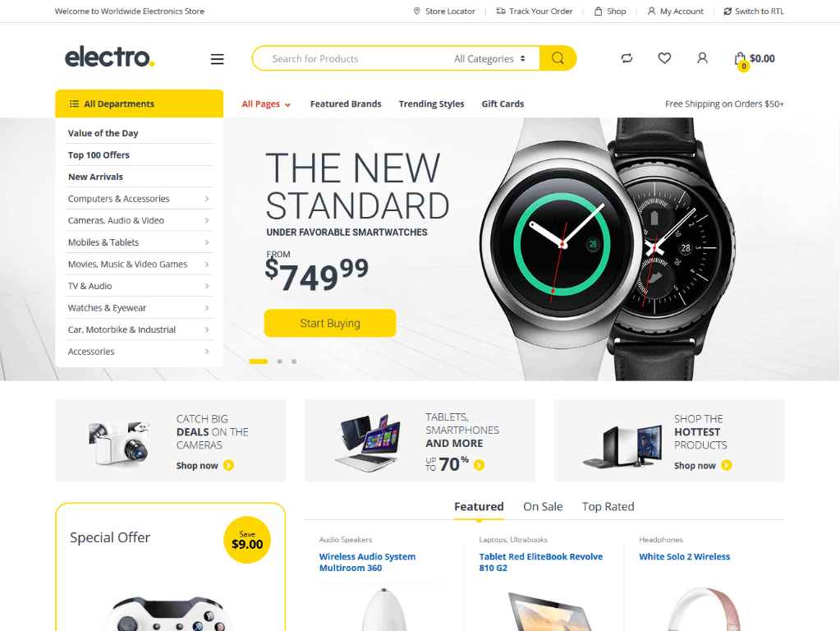Expand the All Pages menu
Viewport: 840px width, 631px height.
[x=266, y=104]
